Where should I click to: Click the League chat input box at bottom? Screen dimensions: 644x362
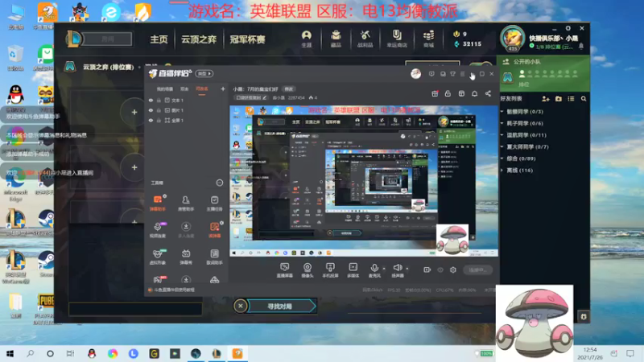coord(135,309)
